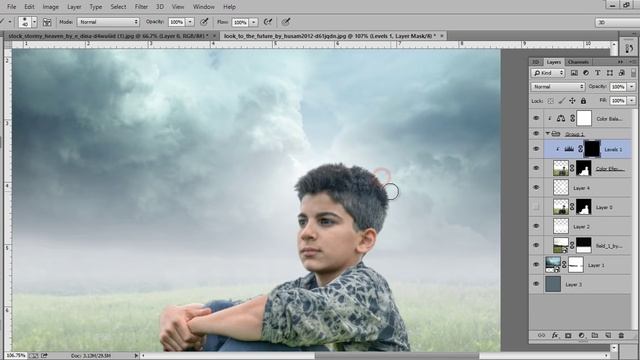
Task: Add layer mask icon in Layers footer
Action: coord(568,335)
